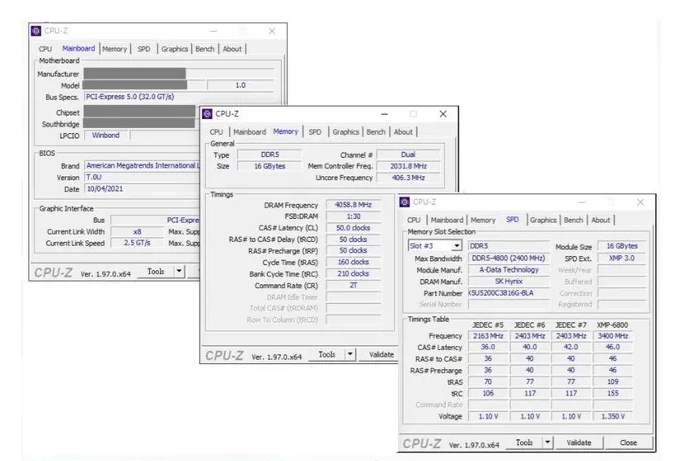
Task: Switch to Memory tab in Mainboard window
Action: (114, 49)
